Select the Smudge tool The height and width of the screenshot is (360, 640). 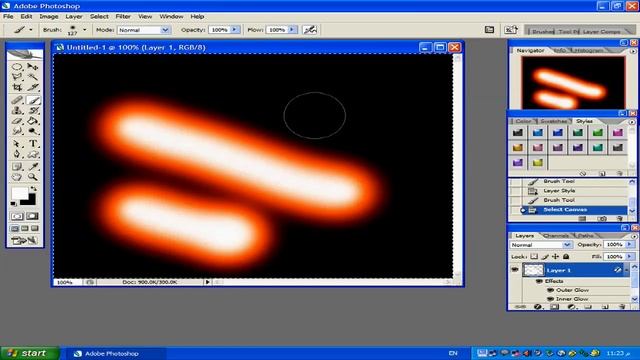point(17,131)
